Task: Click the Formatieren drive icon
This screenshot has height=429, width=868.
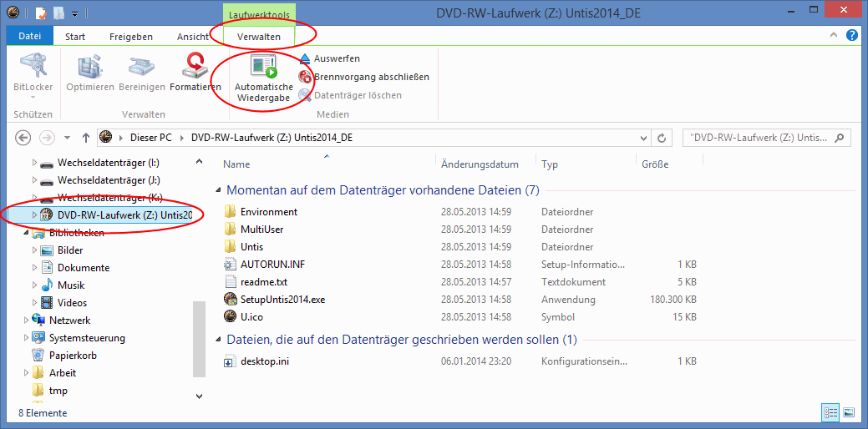Action: tap(195, 67)
